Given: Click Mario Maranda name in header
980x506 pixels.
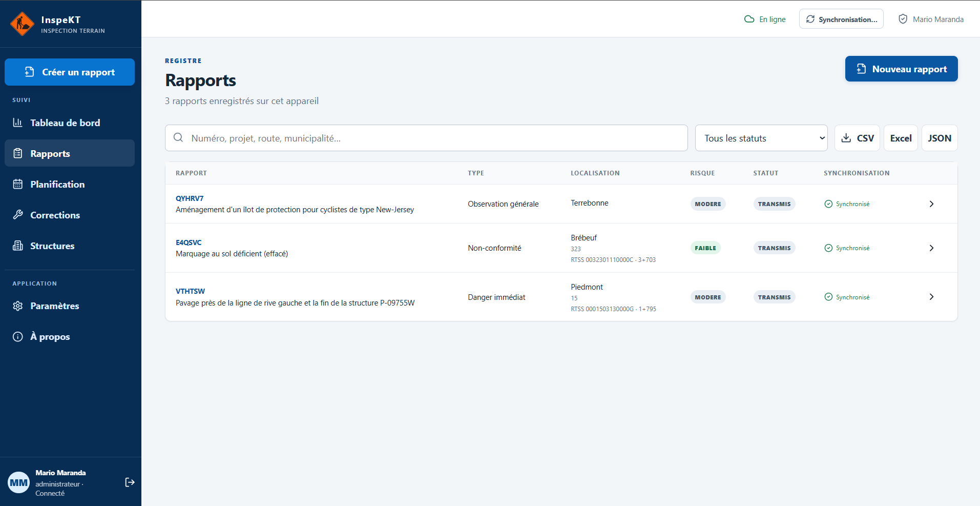Looking at the screenshot, I should coord(938,19).
